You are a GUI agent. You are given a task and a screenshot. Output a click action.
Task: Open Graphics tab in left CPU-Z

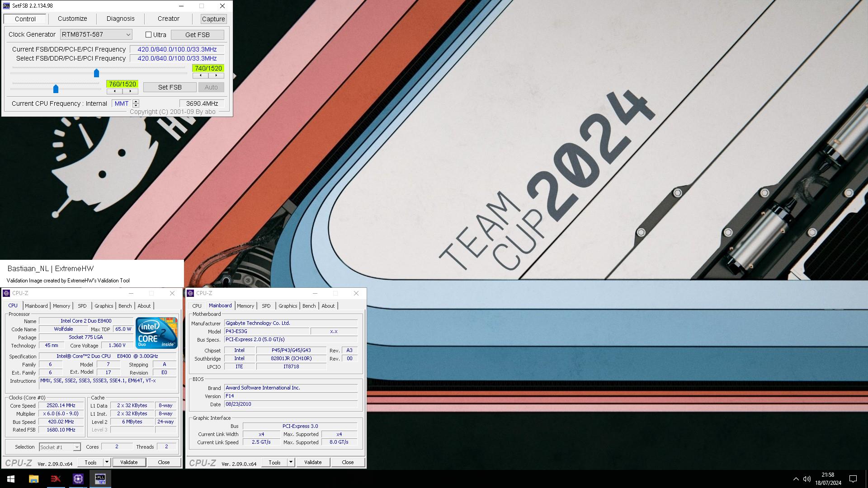pyautogui.click(x=104, y=306)
